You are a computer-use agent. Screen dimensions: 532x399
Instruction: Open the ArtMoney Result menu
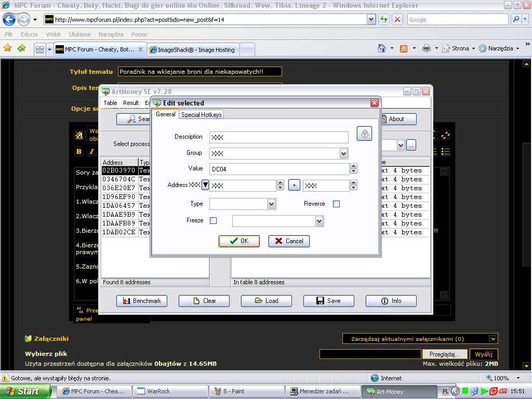131,103
